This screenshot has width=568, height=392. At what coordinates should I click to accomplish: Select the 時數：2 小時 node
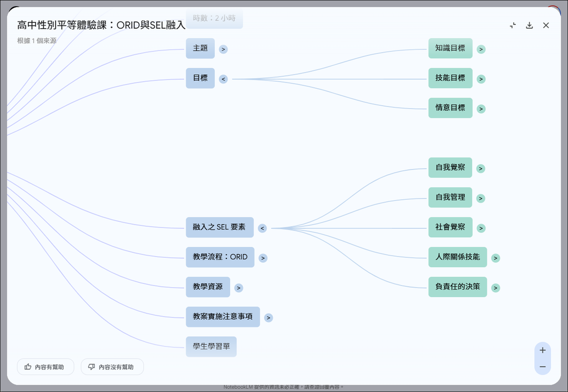pyautogui.click(x=214, y=18)
